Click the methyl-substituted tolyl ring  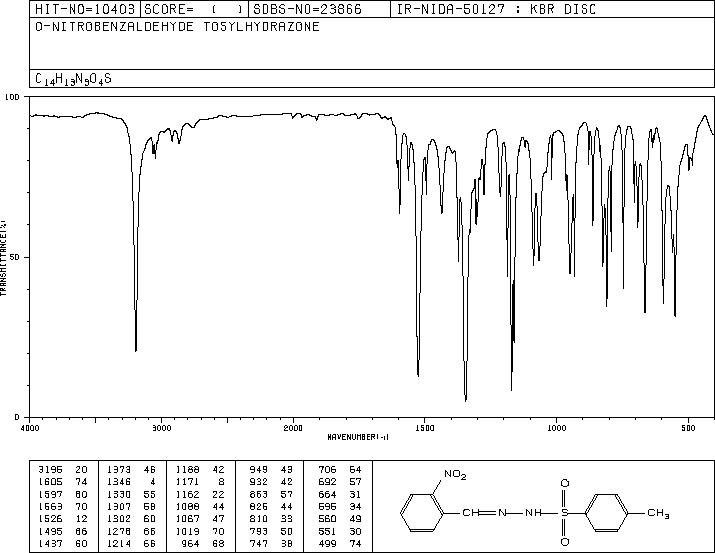(x=606, y=513)
